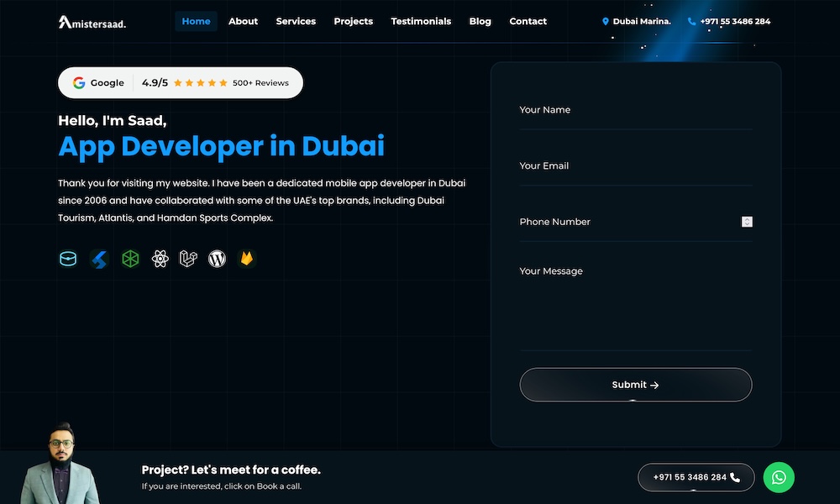Click the green Node.js hexagon icon

coord(130,259)
